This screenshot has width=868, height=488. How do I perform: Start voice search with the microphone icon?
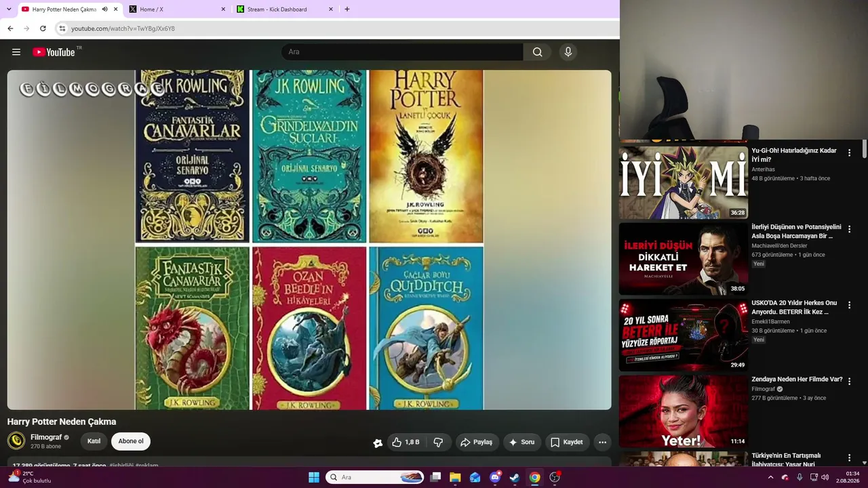[568, 52]
